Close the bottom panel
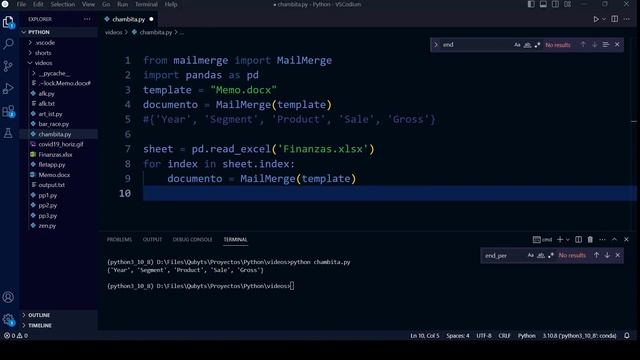Screen dimensions: 640x360 tap(627, 240)
